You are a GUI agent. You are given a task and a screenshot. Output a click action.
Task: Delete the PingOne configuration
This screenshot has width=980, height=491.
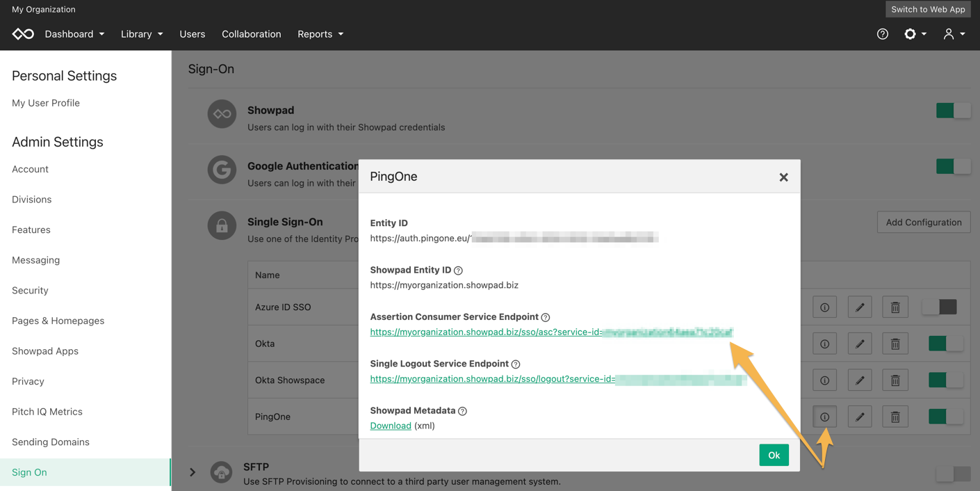coord(895,417)
